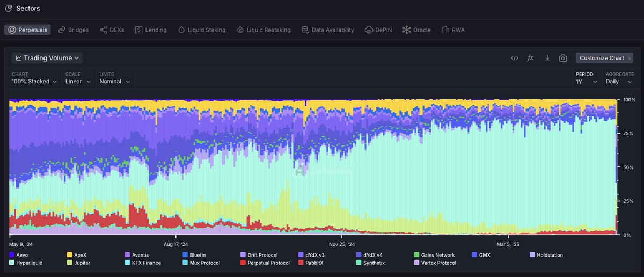Switch to the DEXs sector tab
This screenshot has height=277, width=644.
[112, 30]
